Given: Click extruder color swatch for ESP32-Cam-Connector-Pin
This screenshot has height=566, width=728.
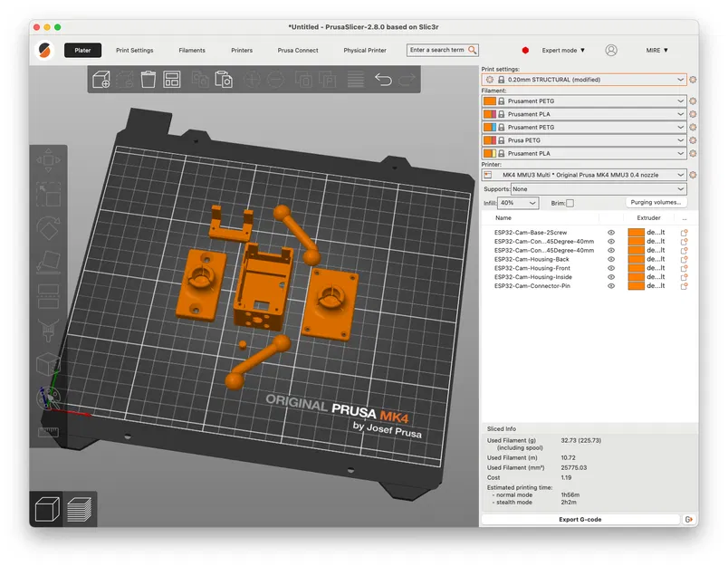Looking at the screenshot, I should 636,286.
